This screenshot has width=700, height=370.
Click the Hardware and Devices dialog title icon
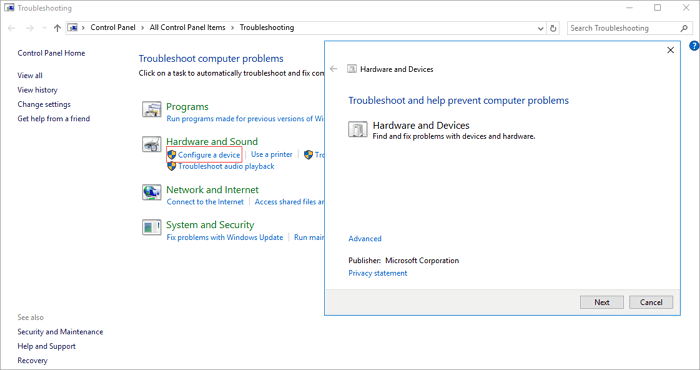point(352,69)
